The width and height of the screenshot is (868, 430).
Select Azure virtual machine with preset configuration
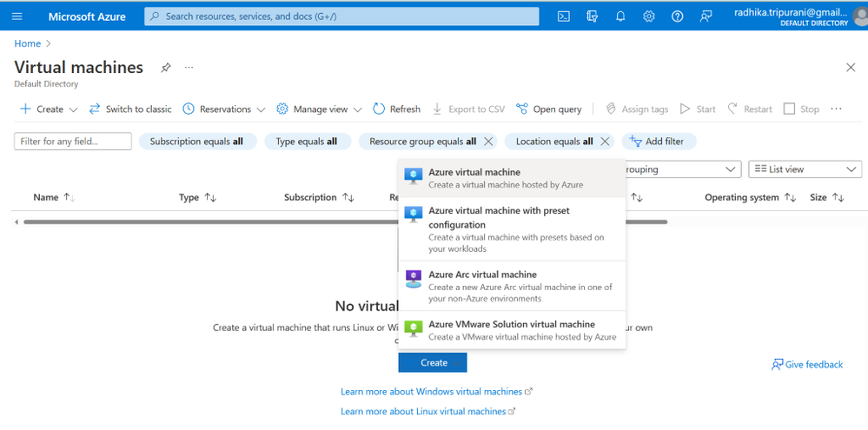pos(512,229)
